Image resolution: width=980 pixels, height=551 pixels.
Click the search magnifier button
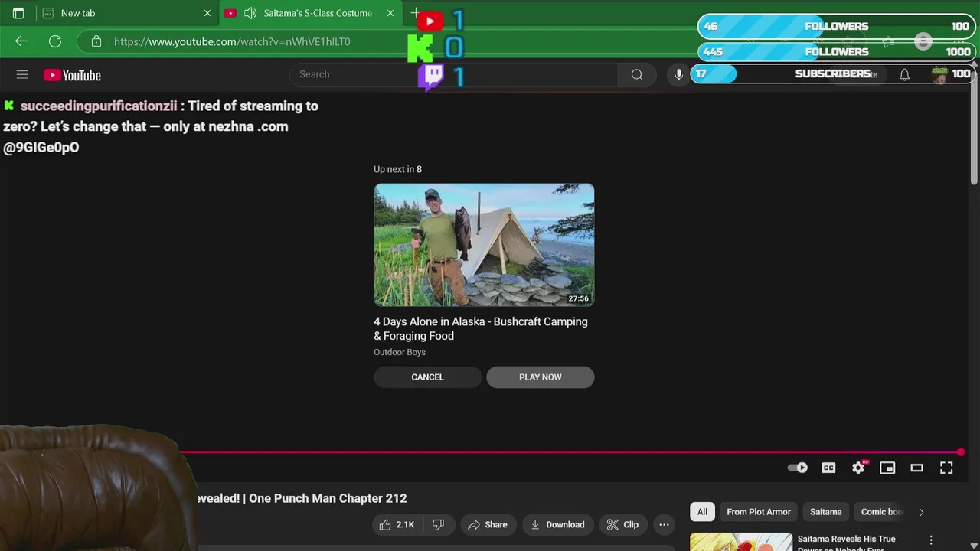[x=637, y=74]
